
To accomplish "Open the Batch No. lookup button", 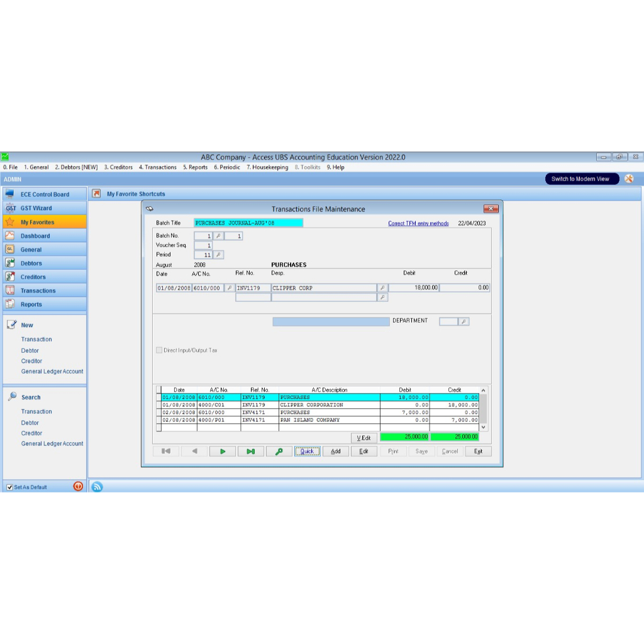I will tap(218, 236).
